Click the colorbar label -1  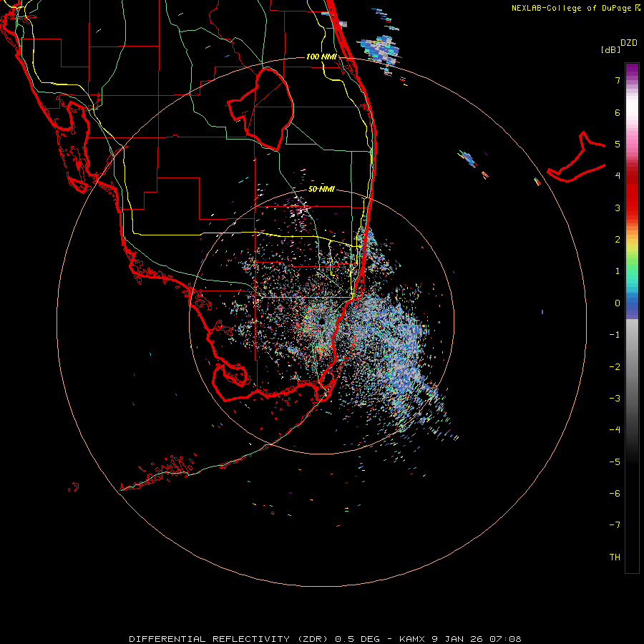(x=615, y=335)
